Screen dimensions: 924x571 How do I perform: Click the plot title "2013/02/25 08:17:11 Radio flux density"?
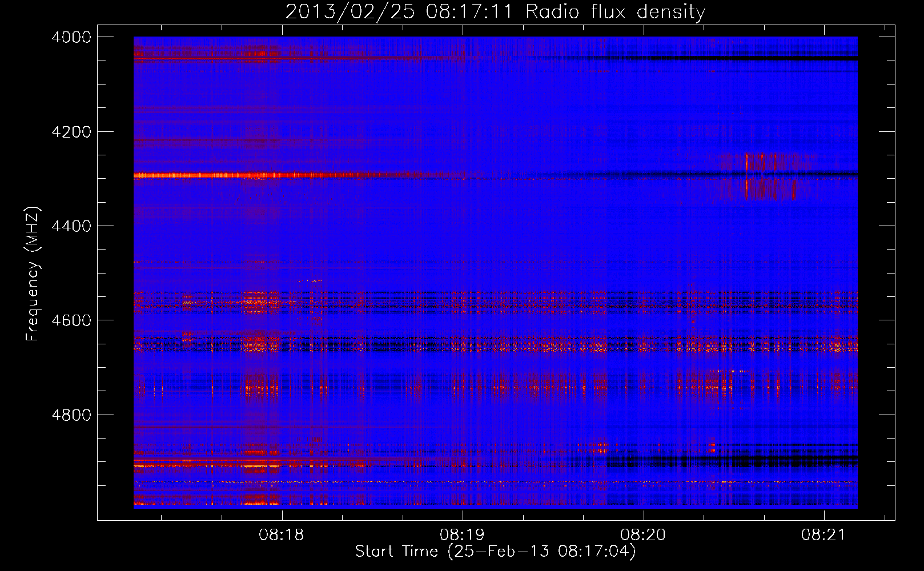point(495,11)
